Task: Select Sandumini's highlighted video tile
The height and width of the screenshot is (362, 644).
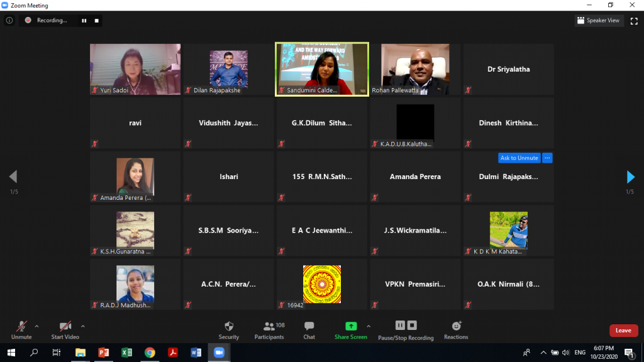Action: pyautogui.click(x=322, y=69)
